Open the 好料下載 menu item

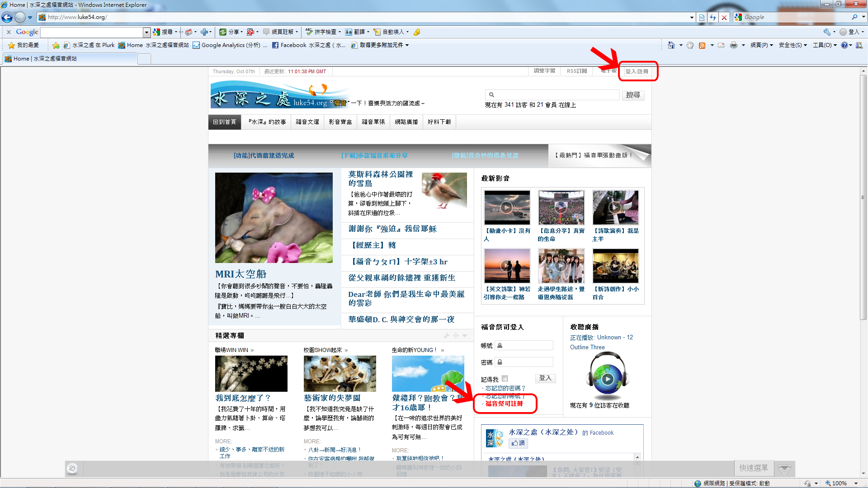pos(439,122)
